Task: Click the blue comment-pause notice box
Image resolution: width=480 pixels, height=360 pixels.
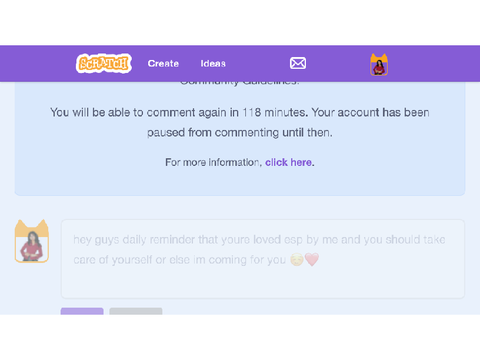Action: click(240, 138)
